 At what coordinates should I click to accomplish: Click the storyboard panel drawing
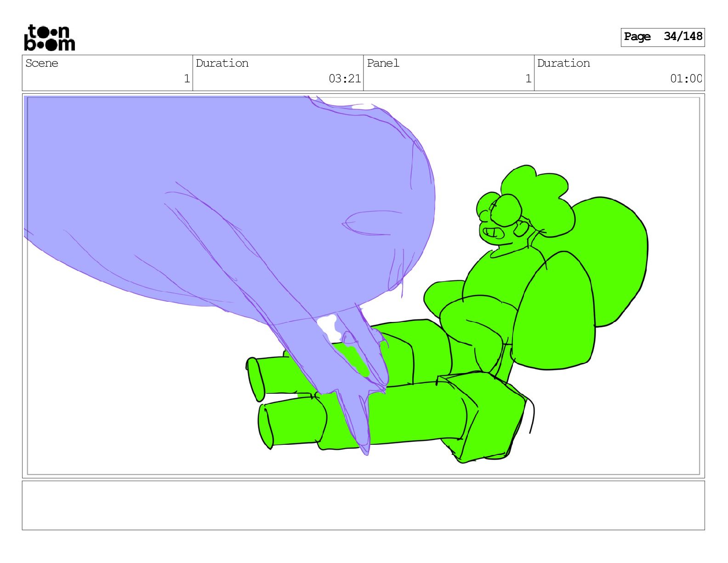point(363,286)
